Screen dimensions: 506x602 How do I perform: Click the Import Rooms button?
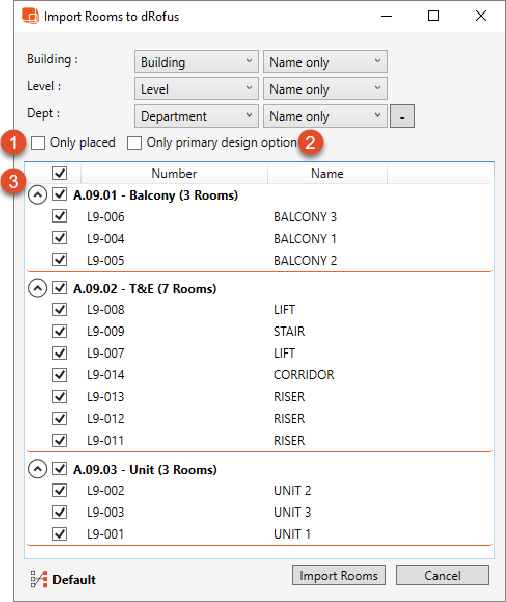click(x=339, y=575)
